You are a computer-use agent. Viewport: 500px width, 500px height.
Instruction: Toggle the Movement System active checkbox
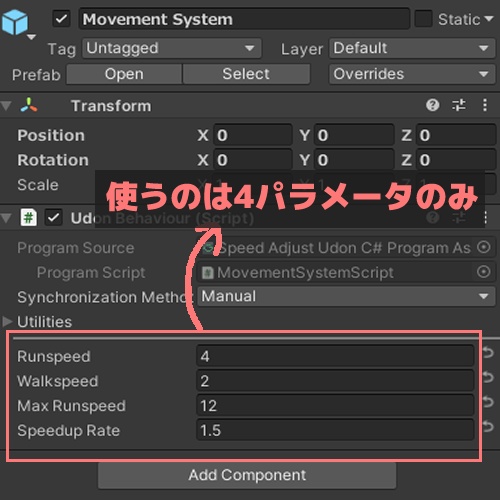point(62,19)
